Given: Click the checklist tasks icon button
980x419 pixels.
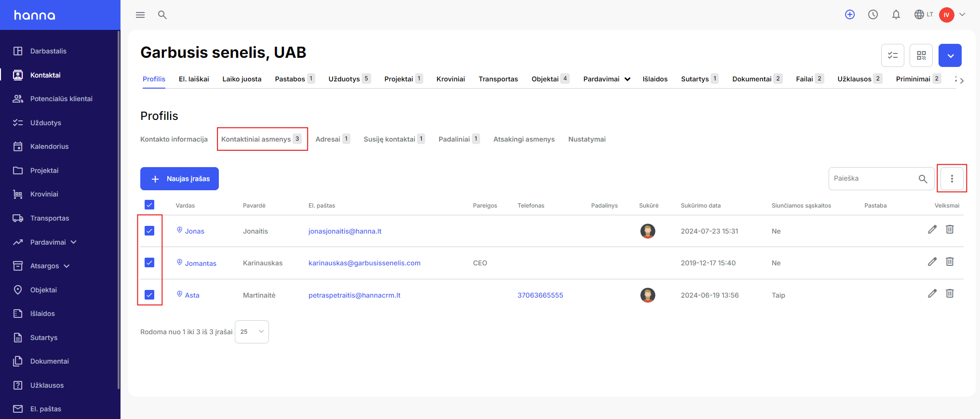Looking at the screenshot, I should pyautogui.click(x=893, y=55).
